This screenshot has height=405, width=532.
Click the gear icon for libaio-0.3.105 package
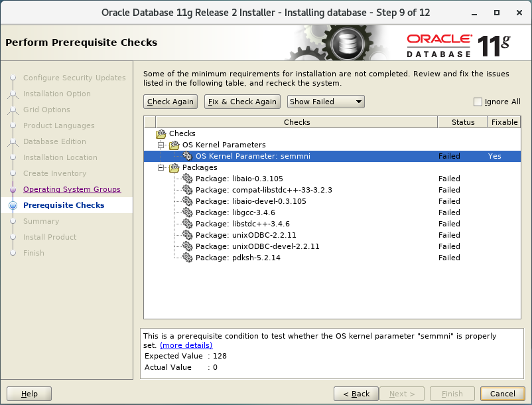click(x=187, y=179)
